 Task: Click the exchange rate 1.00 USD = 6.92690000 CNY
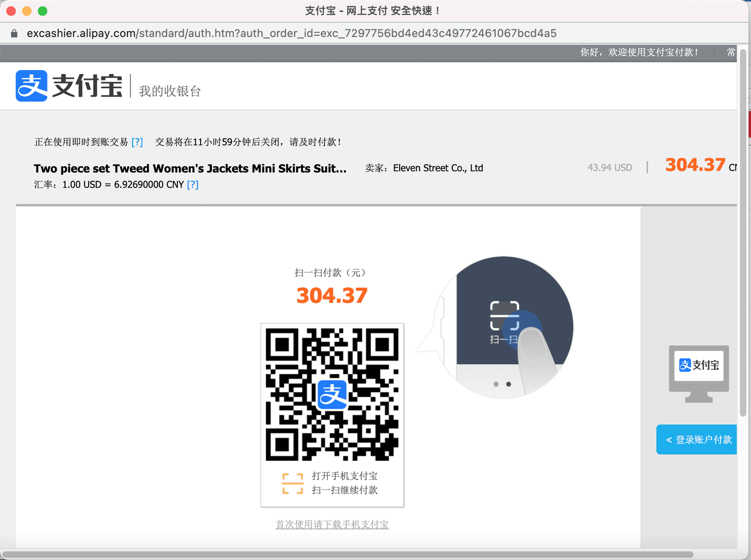tap(123, 185)
